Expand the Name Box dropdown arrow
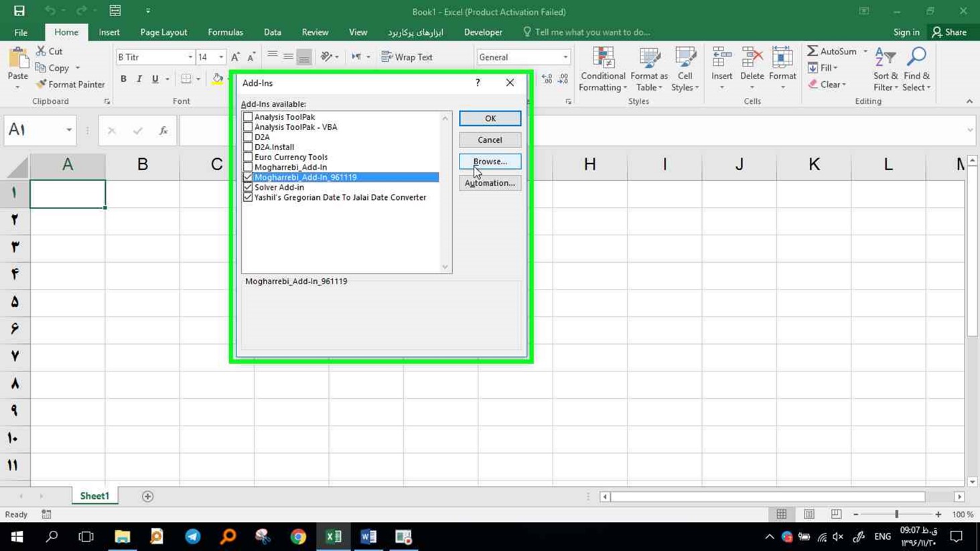980x551 pixels. (68, 130)
